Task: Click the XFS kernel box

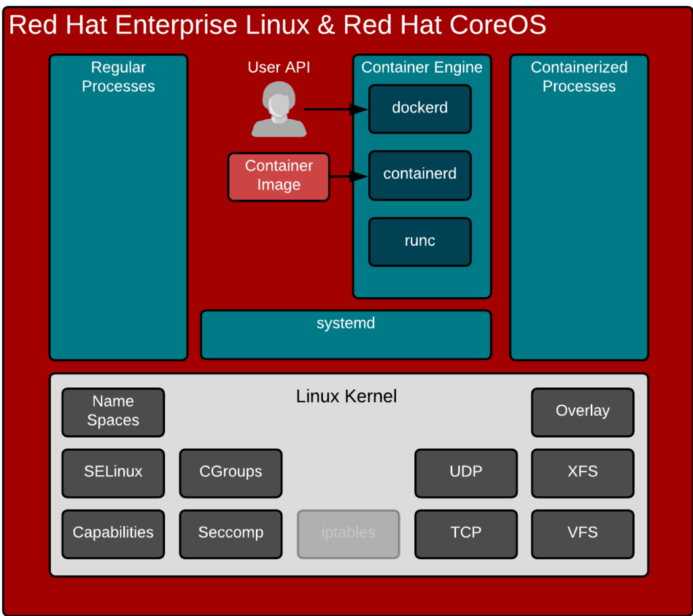Action: pyautogui.click(x=583, y=473)
